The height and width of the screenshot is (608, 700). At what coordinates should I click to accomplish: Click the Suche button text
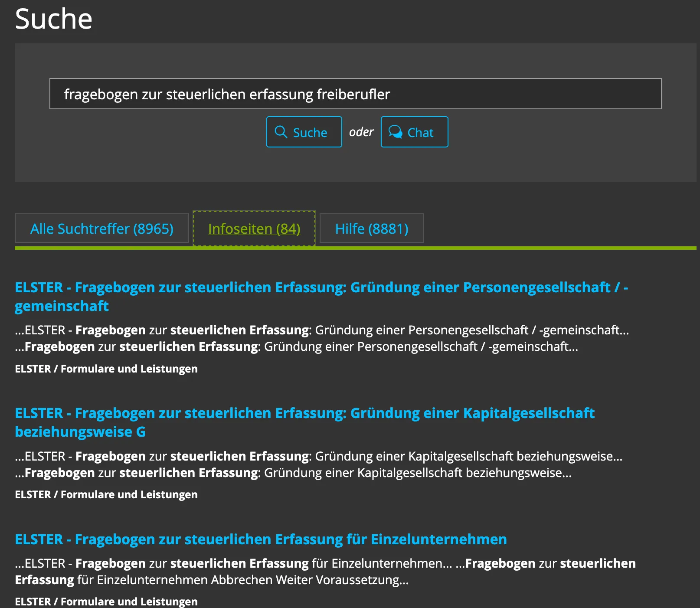tap(310, 133)
